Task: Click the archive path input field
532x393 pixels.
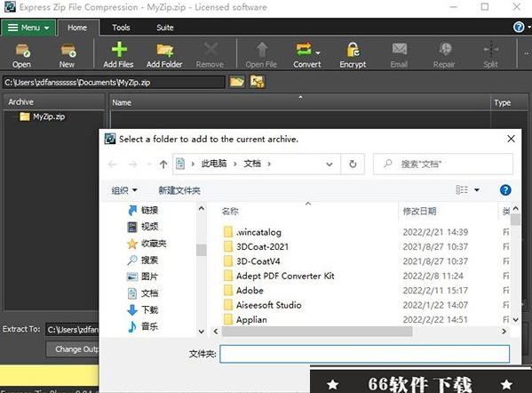Action: (114, 82)
